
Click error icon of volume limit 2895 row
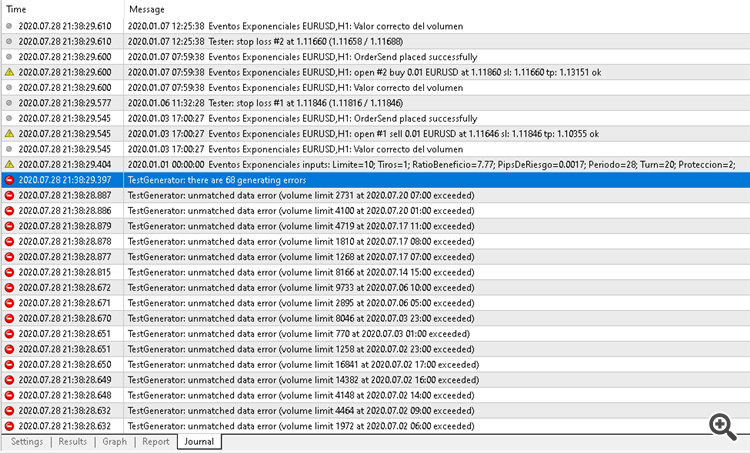tap(9, 303)
